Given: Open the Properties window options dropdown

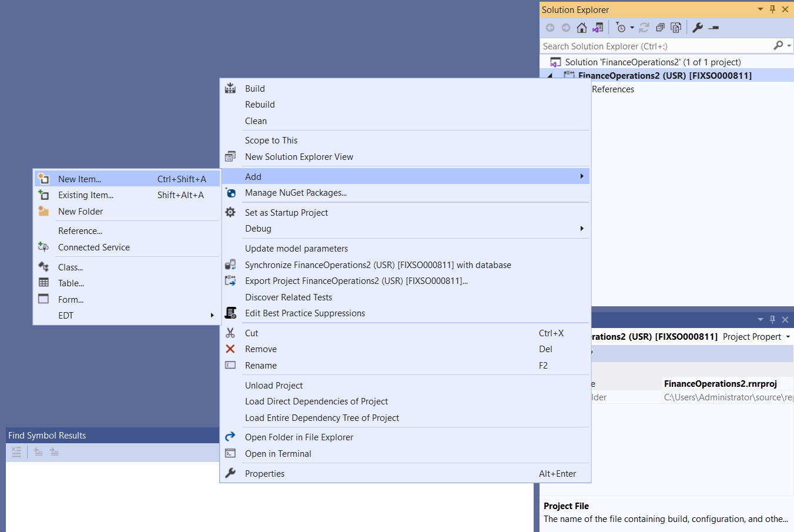Looking at the screenshot, I should coord(760,320).
